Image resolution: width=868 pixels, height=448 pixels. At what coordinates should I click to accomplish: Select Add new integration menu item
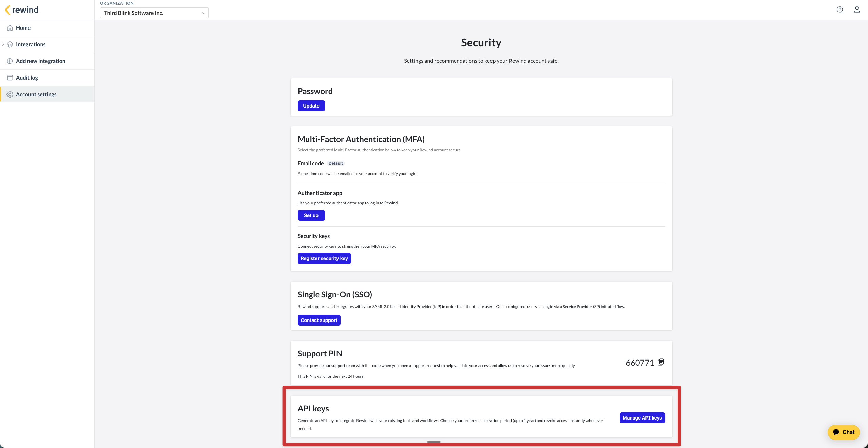[47, 61]
